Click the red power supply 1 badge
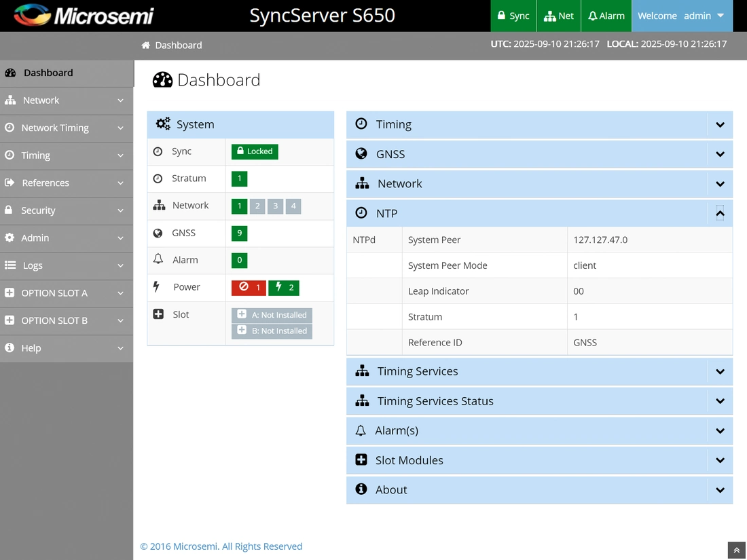 tap(249, 288)
